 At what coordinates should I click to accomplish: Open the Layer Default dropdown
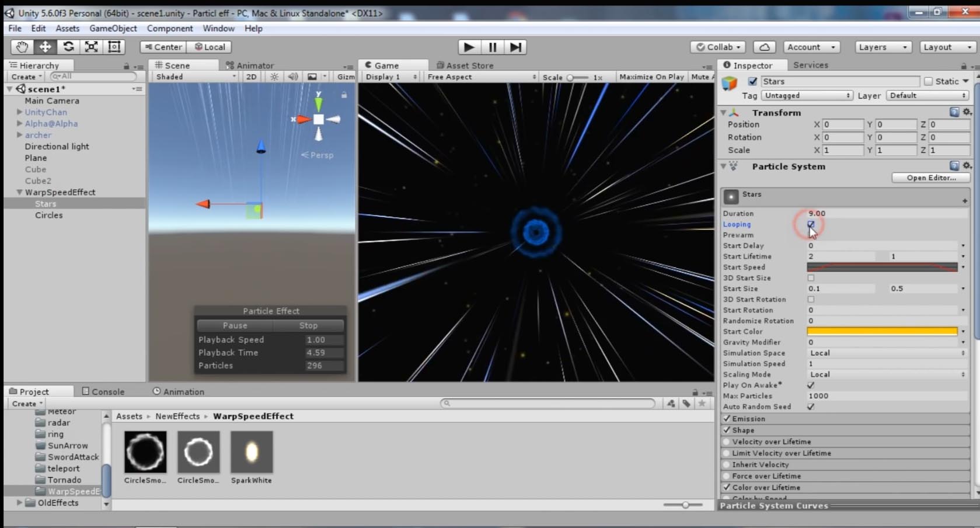click(927, 96)
